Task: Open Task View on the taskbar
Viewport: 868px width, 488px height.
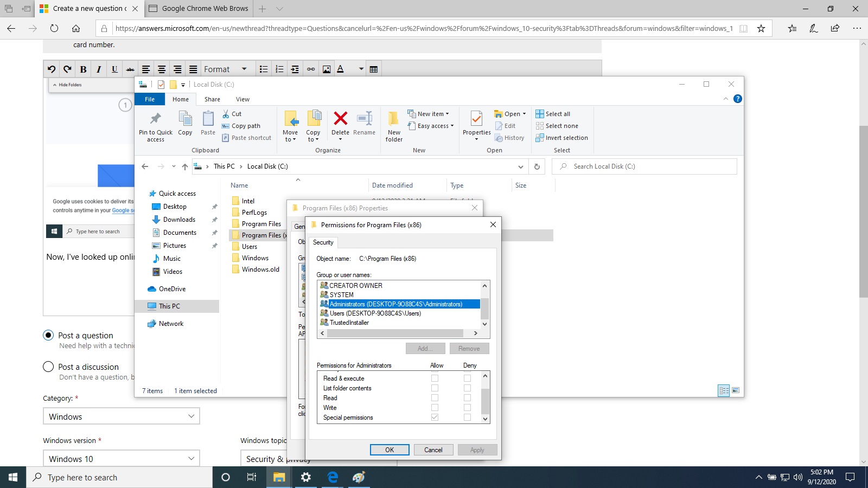Action: (x=252, y=477)
